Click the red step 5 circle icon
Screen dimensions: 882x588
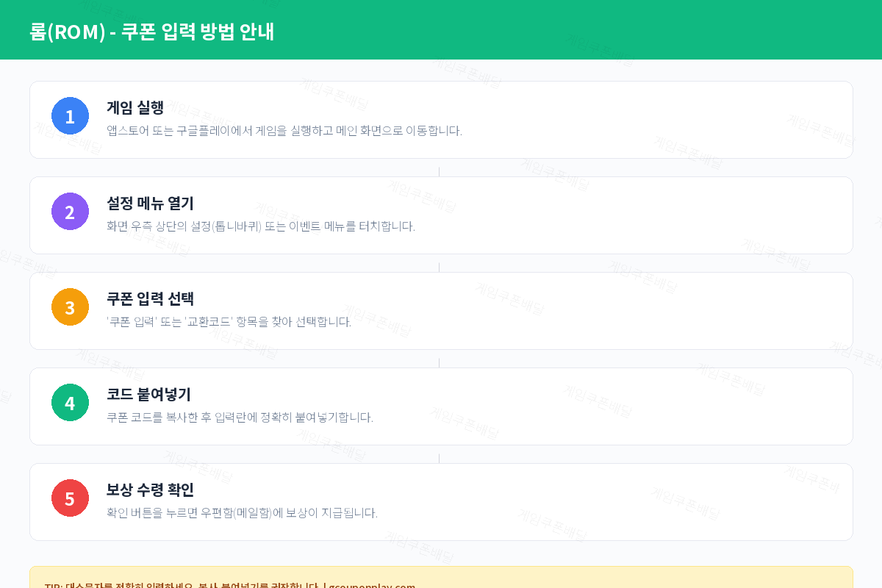70,498
